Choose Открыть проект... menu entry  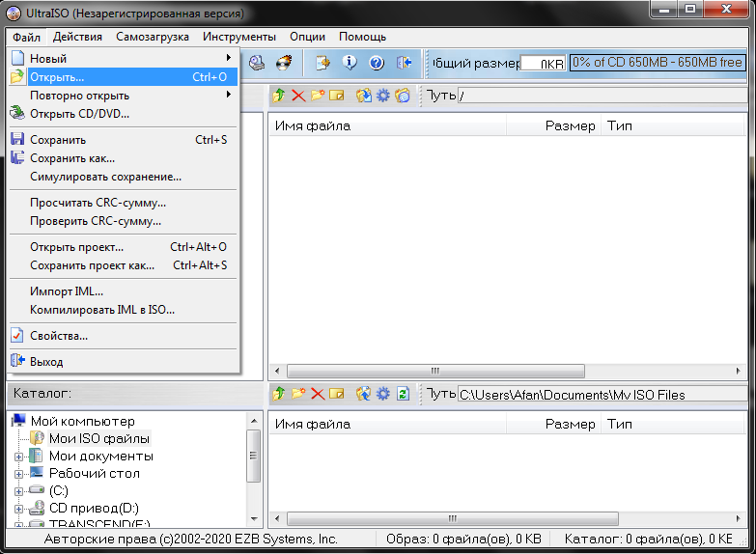pos(123,247)
